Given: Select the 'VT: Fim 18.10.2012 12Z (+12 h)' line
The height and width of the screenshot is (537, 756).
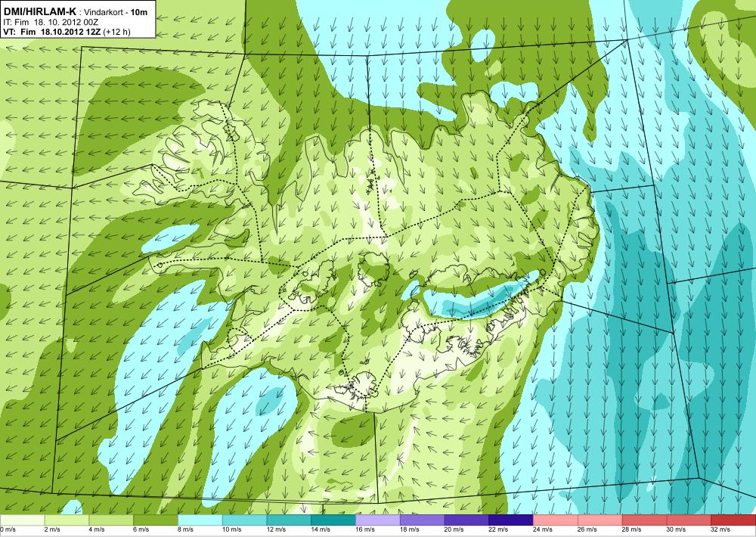Looking at the screenshot, I should [67, 33].
